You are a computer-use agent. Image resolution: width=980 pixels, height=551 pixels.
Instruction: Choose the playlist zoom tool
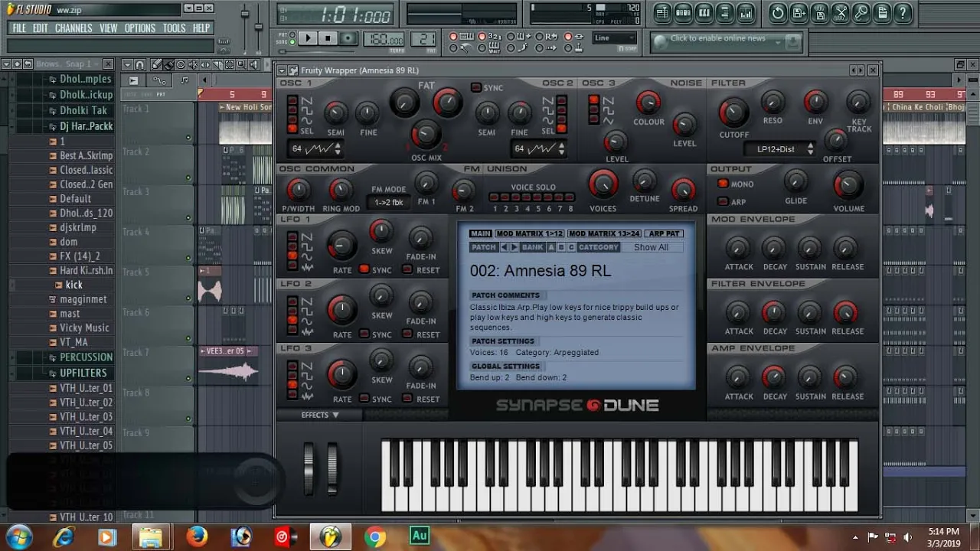pyautogui.click(x=240, y=64)
